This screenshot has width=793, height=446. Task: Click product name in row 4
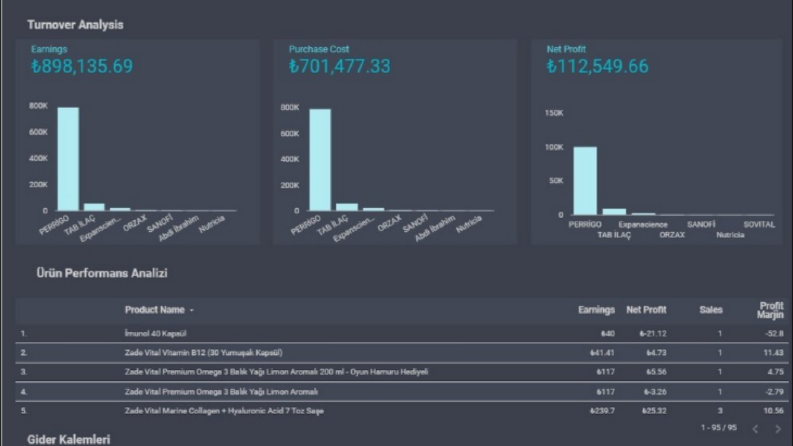(222, 391)
